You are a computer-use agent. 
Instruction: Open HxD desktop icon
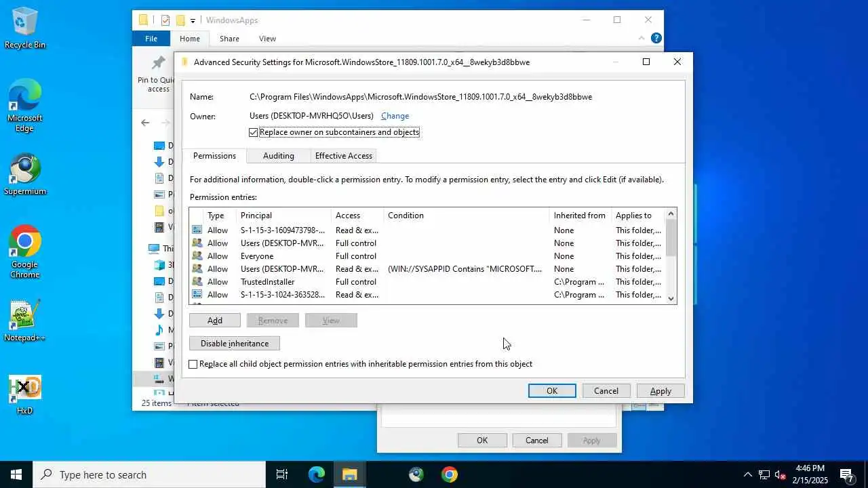pyautogui.click(x=25, y=394)
